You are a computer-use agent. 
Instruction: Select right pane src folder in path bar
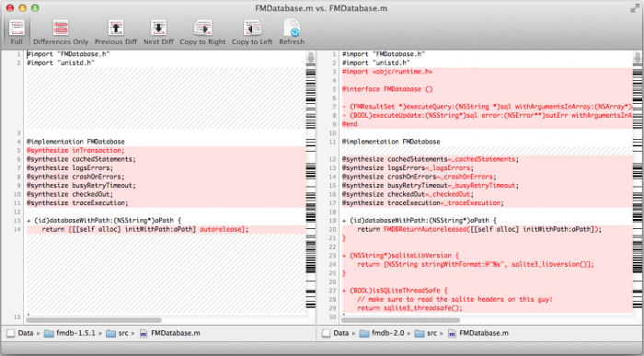click(x=426, y=333)
